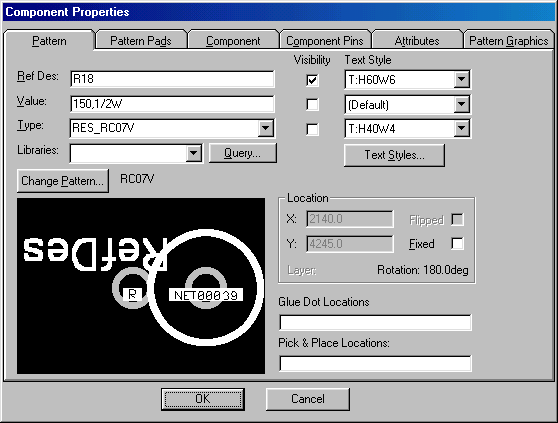Click the RC07V pattern name label

click(137, 179)
